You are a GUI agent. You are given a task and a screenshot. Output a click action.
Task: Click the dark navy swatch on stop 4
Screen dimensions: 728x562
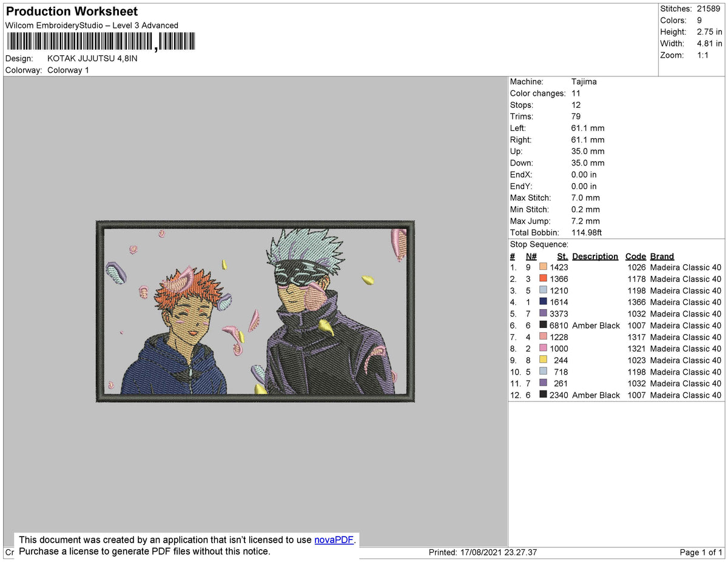[542, 302]
